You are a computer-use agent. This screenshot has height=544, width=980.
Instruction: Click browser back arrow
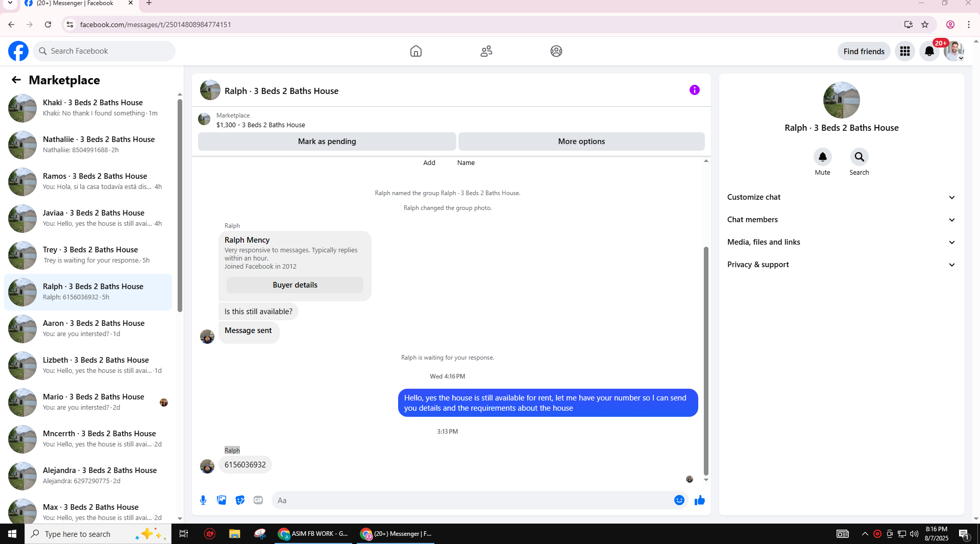point(11,25)
